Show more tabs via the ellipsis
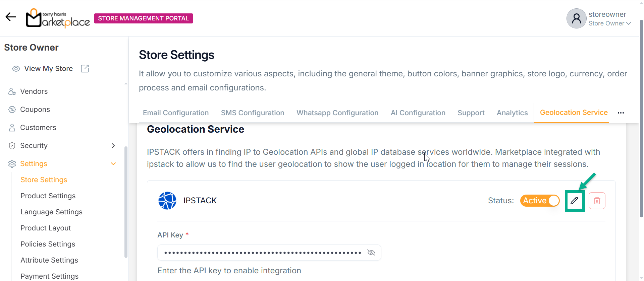Viewport: 644px width, 281px height. pos(621,113)
